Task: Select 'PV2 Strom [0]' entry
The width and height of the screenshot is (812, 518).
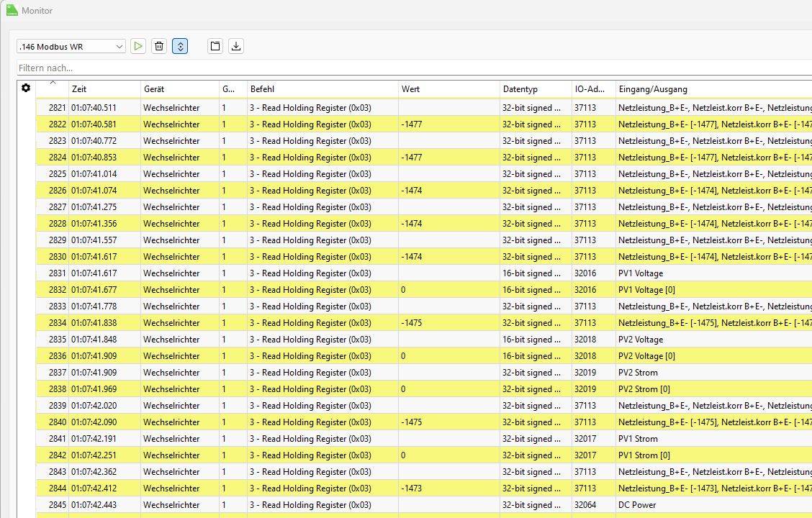Action: [644, 389]
